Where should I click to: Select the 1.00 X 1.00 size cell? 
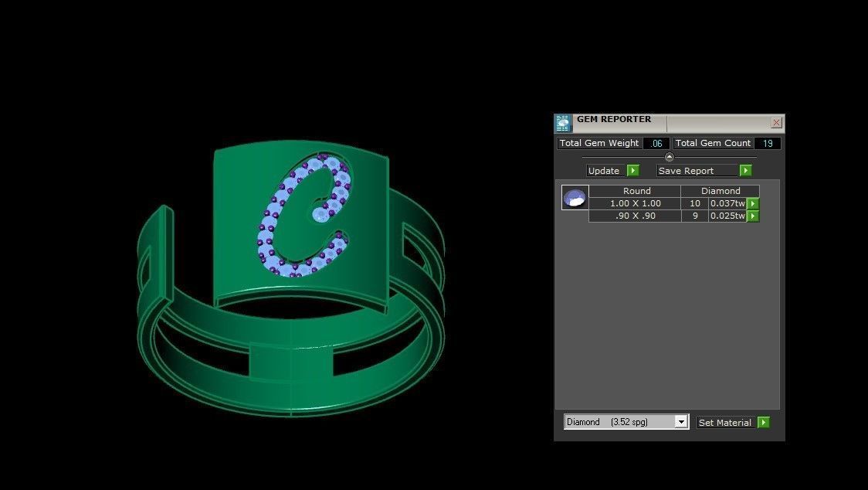[635, 203]
